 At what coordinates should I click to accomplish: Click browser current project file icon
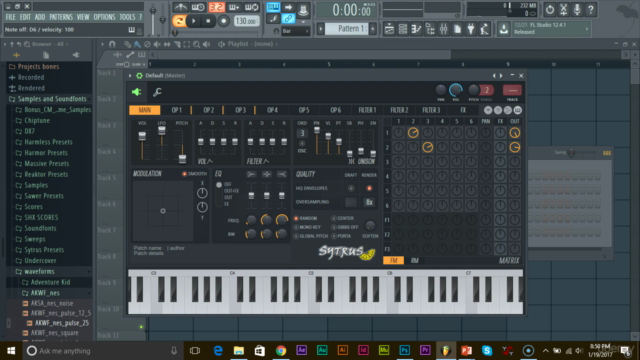(x=46, y=55)
